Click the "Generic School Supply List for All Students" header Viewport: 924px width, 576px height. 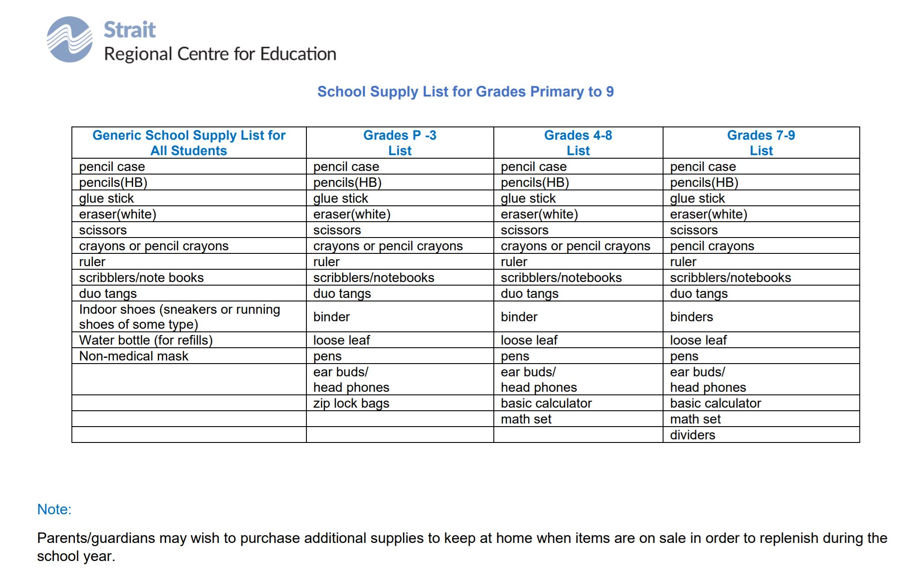[189, 143]
